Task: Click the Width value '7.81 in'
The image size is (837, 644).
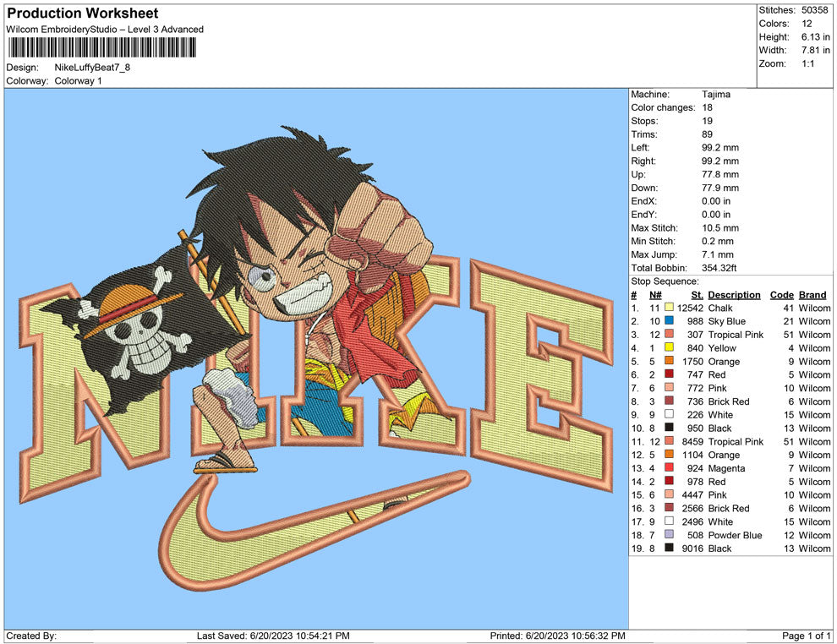Action: click(815, 50)
